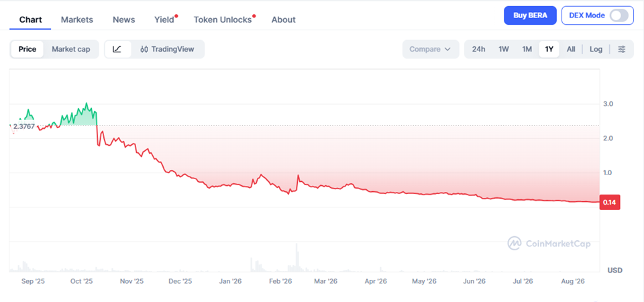
Task: Click the Sep '25 axis label
Action: coord(32,281)
